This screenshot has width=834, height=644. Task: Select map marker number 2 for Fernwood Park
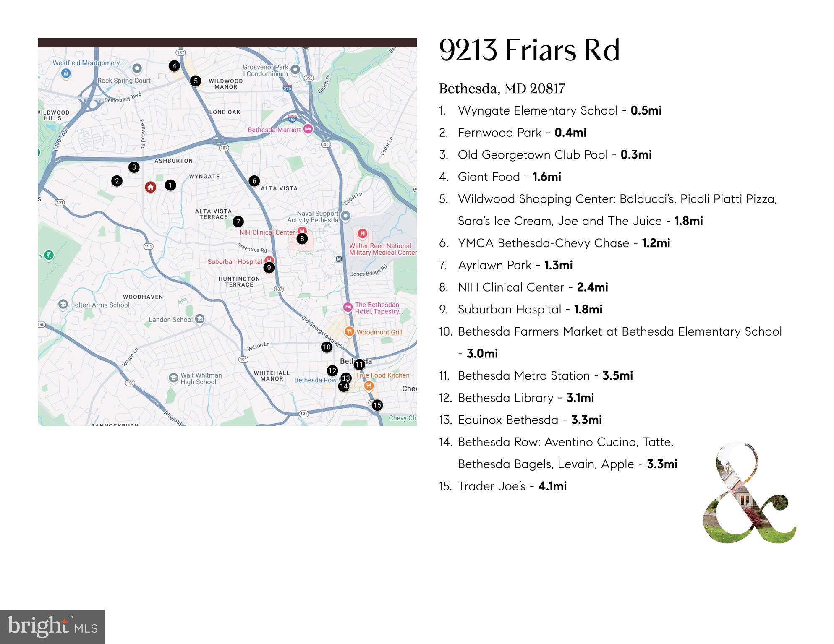coord(117,181)
